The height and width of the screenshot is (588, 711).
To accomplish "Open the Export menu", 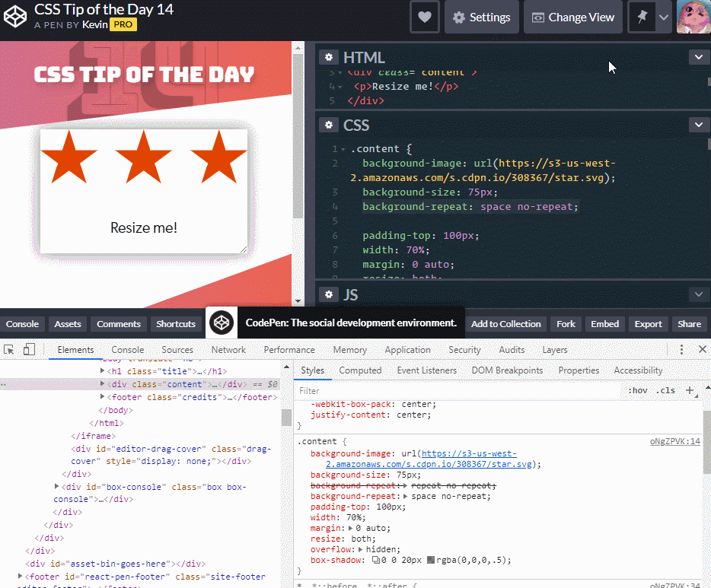I will point(648,324).
